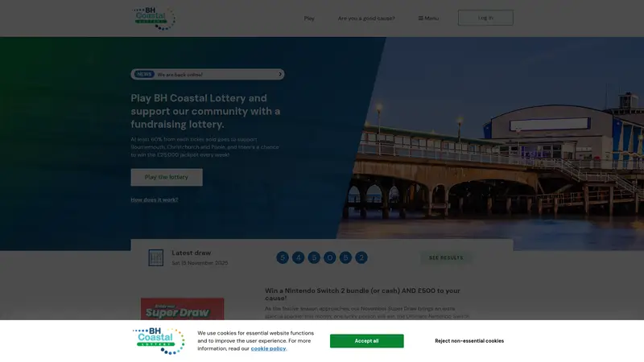Click the SEE RESULTS button
Viewport: 644px width, 362px height.
coord(446,257)
